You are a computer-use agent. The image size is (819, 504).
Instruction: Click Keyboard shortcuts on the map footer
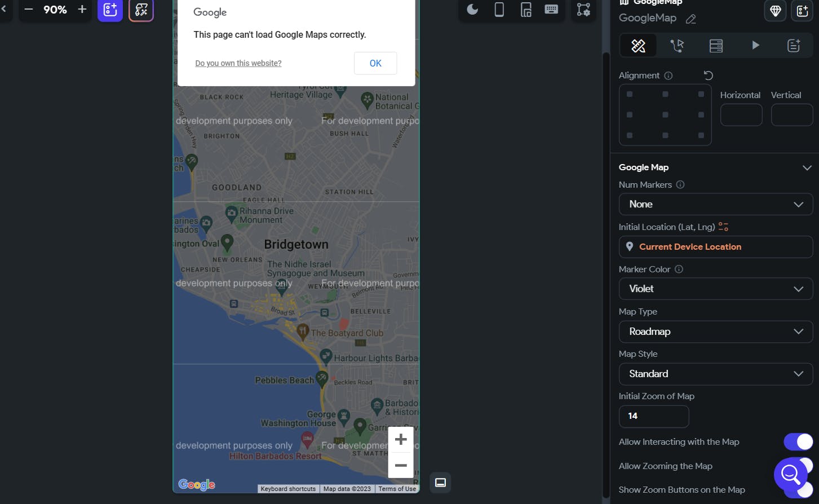click(288, 489)
